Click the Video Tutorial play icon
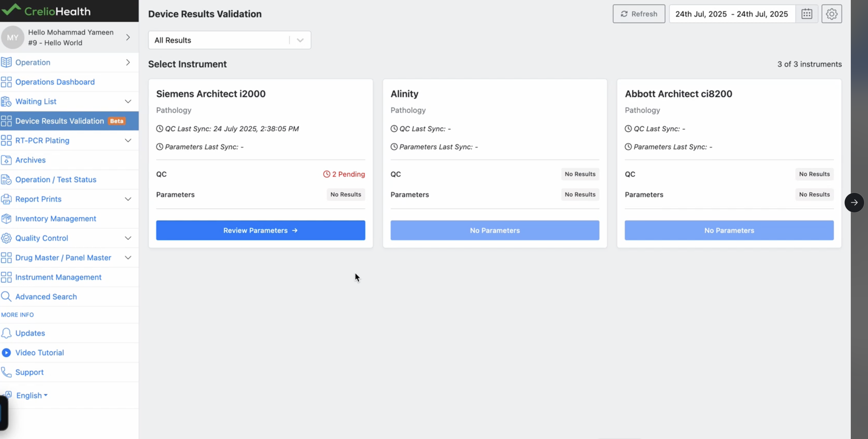 pos(6,353)
